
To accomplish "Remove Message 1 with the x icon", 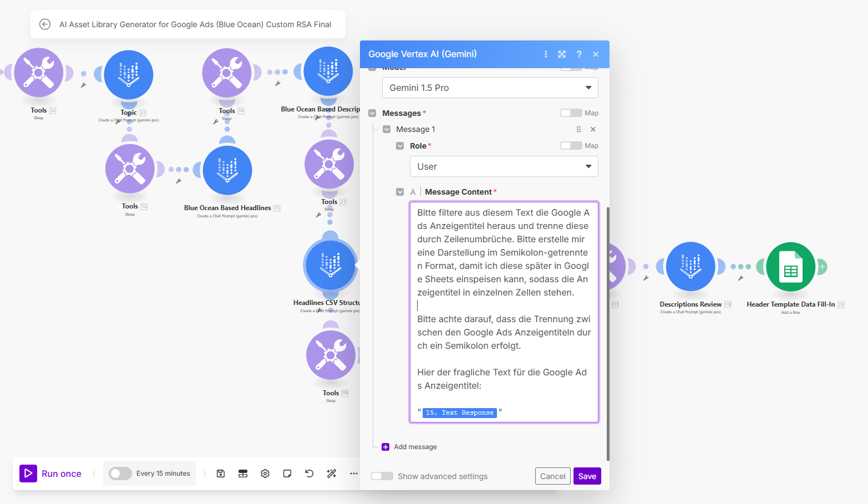I will (593, 129).
